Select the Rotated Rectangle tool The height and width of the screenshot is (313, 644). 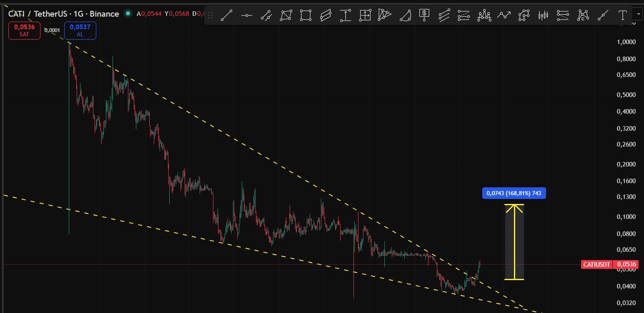tap(326, 15)
